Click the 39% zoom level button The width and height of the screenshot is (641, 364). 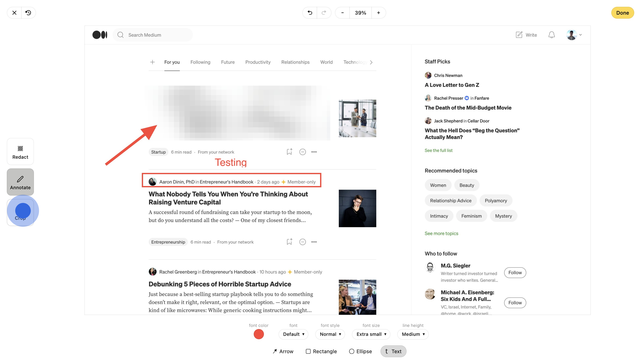[x=360, y=13]
